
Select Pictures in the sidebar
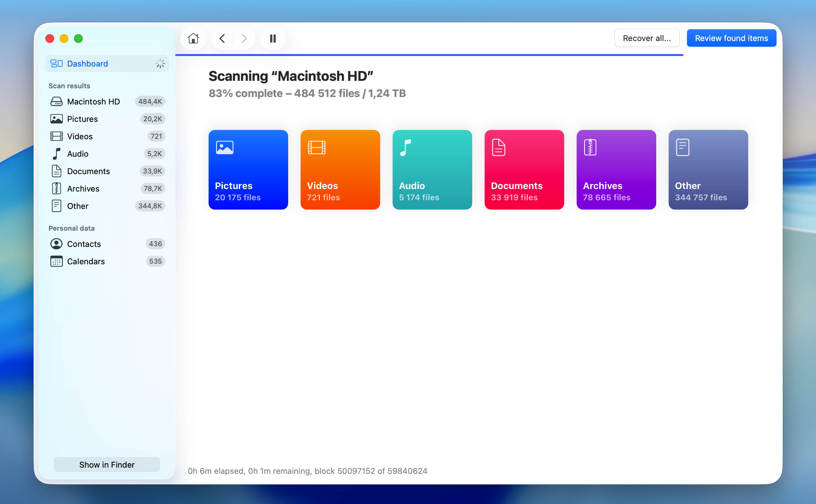107,119
